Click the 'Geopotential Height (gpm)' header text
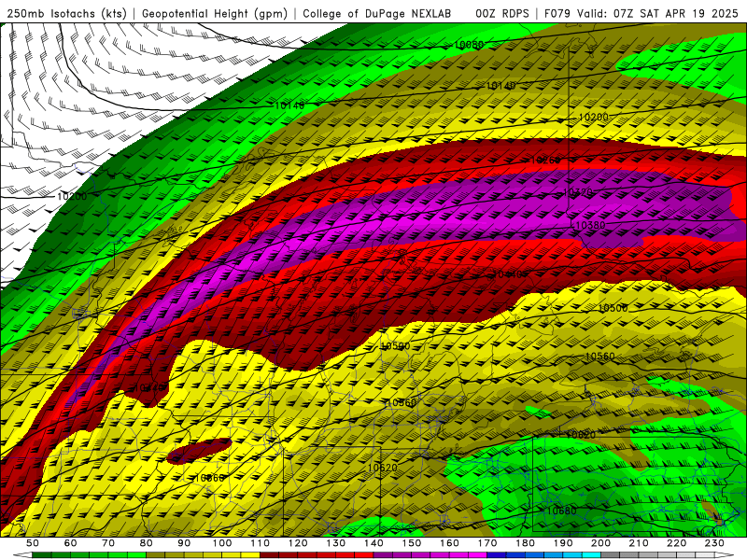The width and height of the screenshot is (747, 560). [215, 14]
